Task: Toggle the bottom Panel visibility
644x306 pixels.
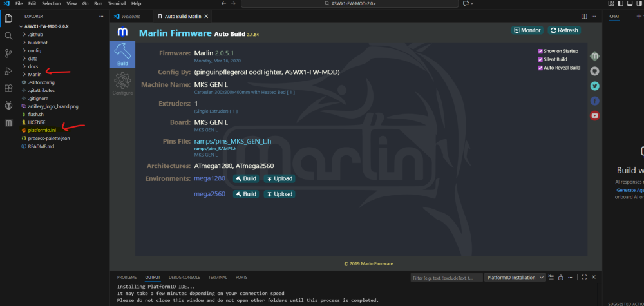Action: [630, 3]
